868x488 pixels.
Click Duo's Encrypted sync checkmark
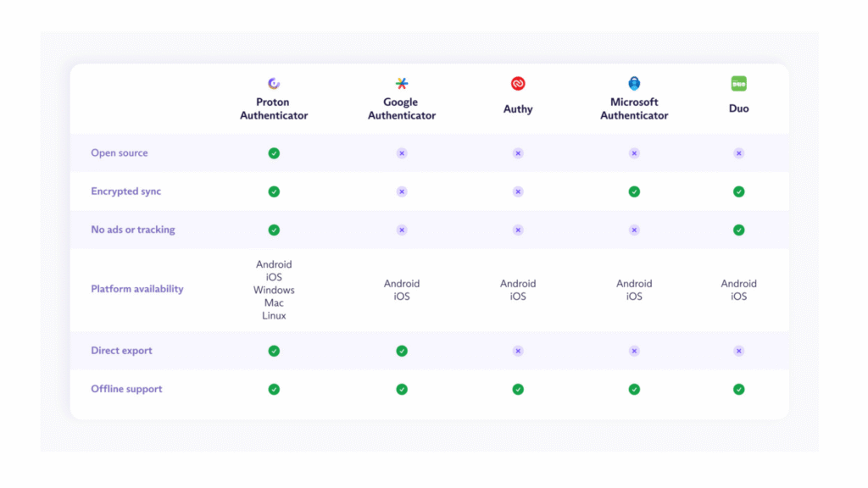tap(739, 191)
